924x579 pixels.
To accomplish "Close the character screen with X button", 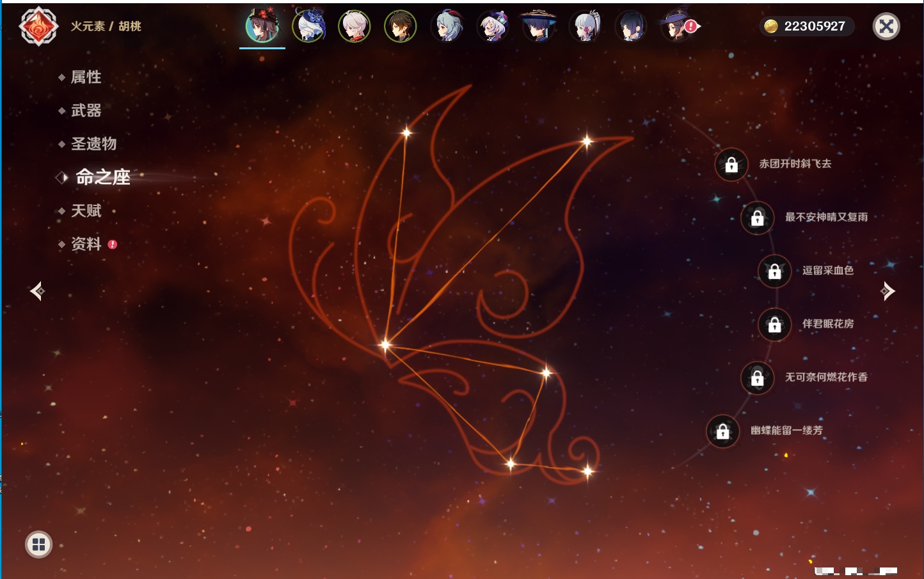I will (x=886, y=26).
